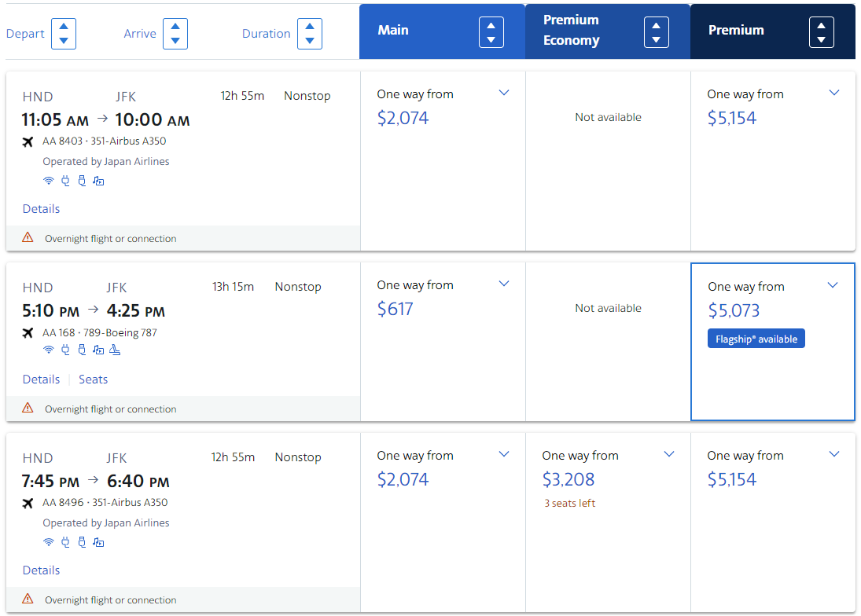The width and height of the screenshot is (861, 616).
Task: Expand Premium $5,073 Flagship fare chevron
Action: pos(833,284)
